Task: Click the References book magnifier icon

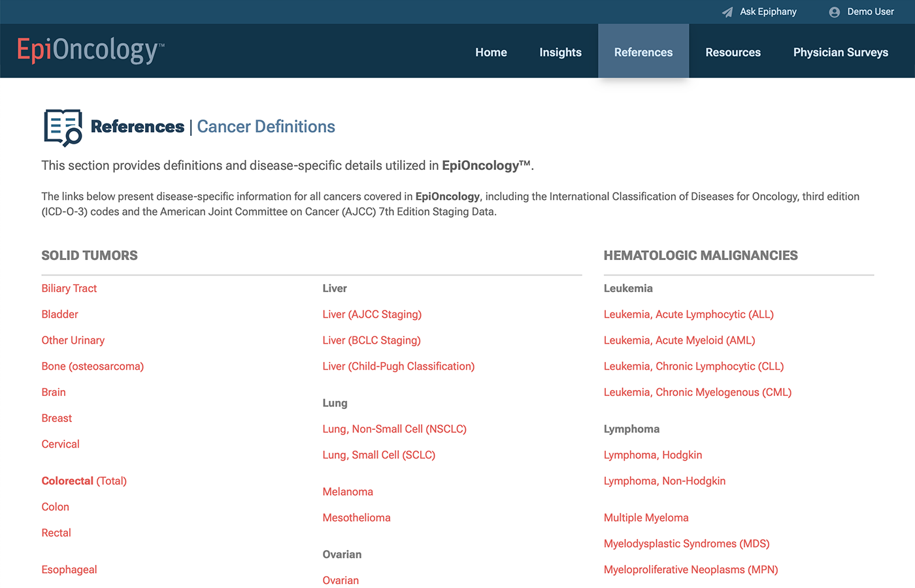Action: coord(63,127)
